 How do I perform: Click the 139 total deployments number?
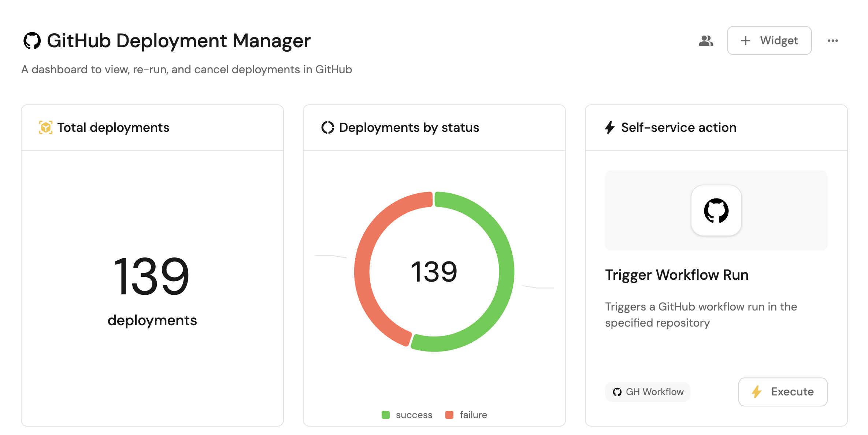[152, 276]
